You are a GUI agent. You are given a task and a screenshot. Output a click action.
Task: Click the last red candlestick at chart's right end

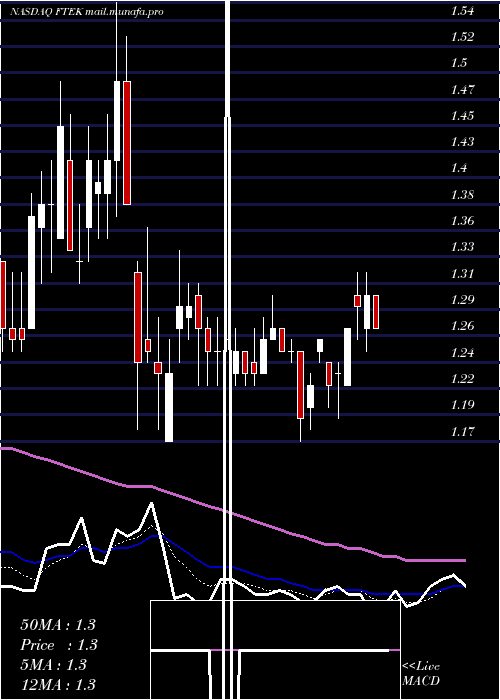point(376,312)
